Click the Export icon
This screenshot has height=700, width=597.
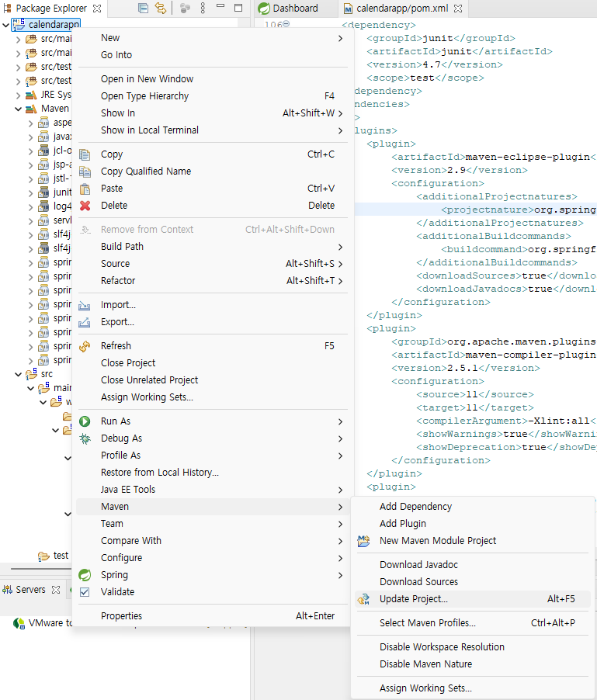click(x=85, y=322)
